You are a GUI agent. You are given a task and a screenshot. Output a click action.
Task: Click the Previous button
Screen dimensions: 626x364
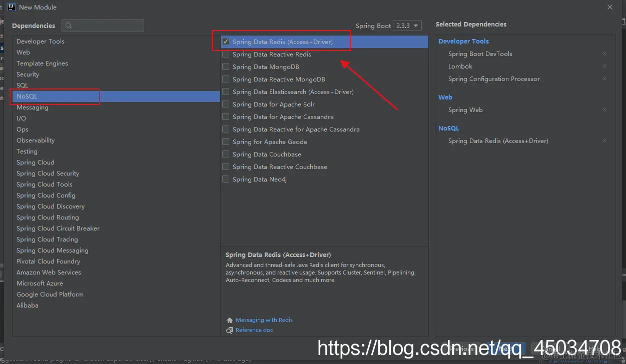462,348
